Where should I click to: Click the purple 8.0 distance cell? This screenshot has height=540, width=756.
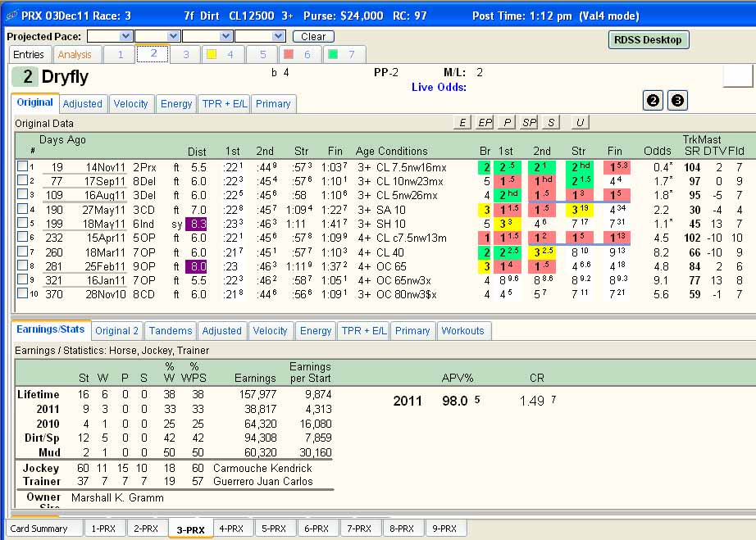[196, 266]
